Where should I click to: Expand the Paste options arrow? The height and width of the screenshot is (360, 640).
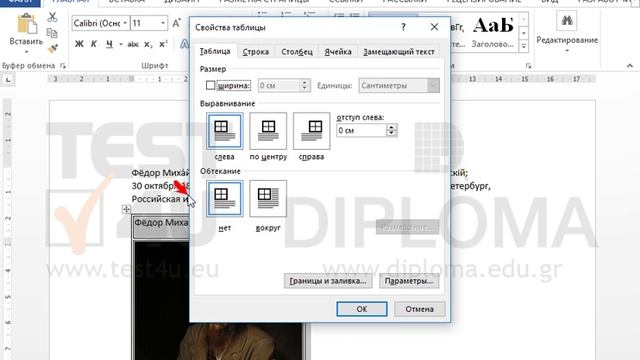[x=27, y=52]
